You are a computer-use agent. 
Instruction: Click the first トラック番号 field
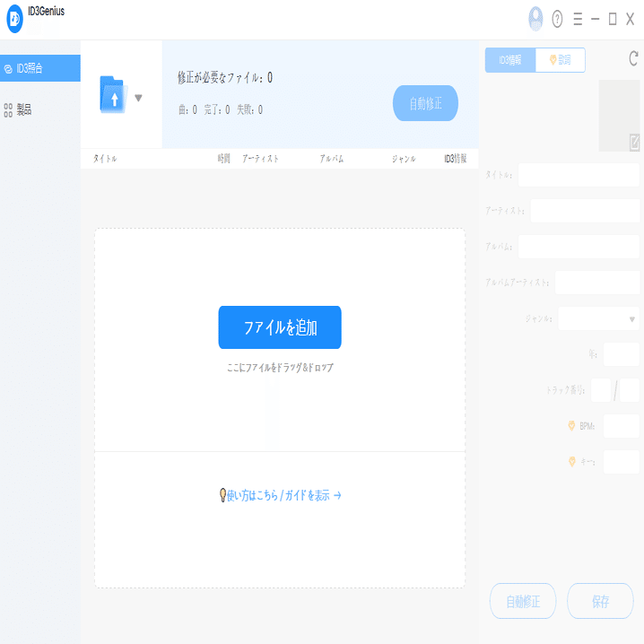[601, 390]
